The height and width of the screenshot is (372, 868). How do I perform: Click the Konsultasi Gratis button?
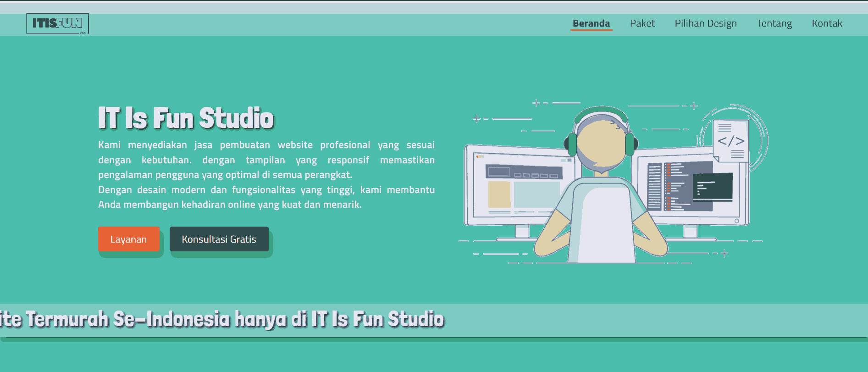click(219, 239)
